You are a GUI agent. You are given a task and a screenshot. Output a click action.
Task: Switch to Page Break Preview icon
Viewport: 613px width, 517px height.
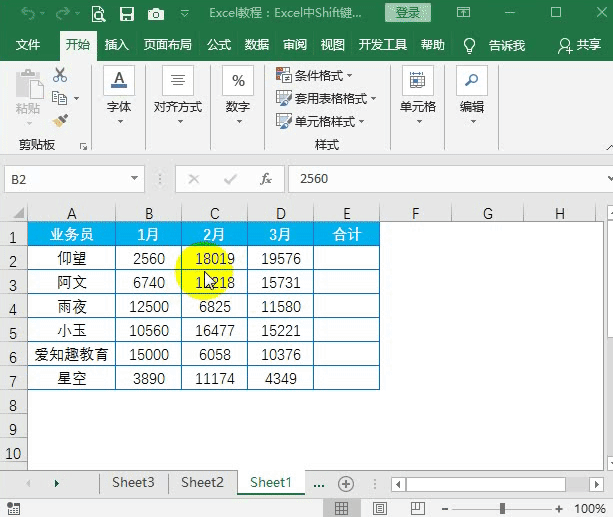[x=418, y=509]
